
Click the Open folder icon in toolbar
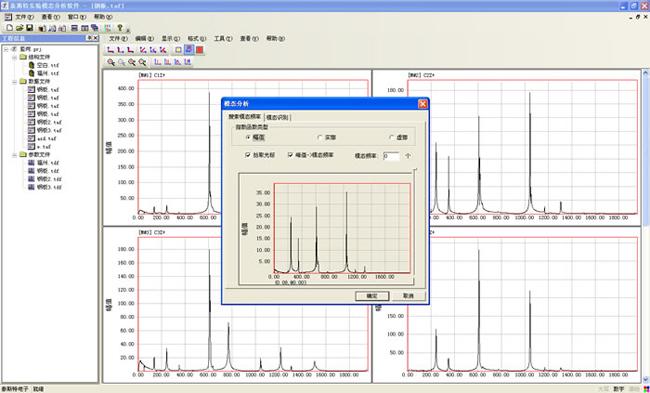[19, 28]
